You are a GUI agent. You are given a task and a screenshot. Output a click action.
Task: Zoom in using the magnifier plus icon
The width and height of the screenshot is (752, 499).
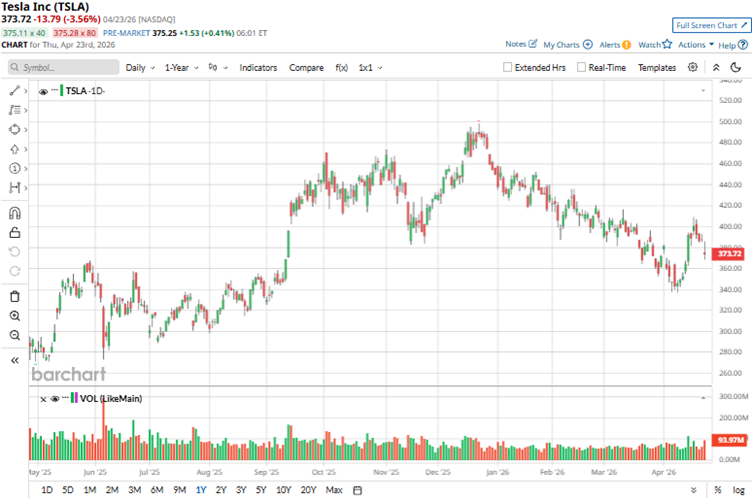(x=14, y=316)
